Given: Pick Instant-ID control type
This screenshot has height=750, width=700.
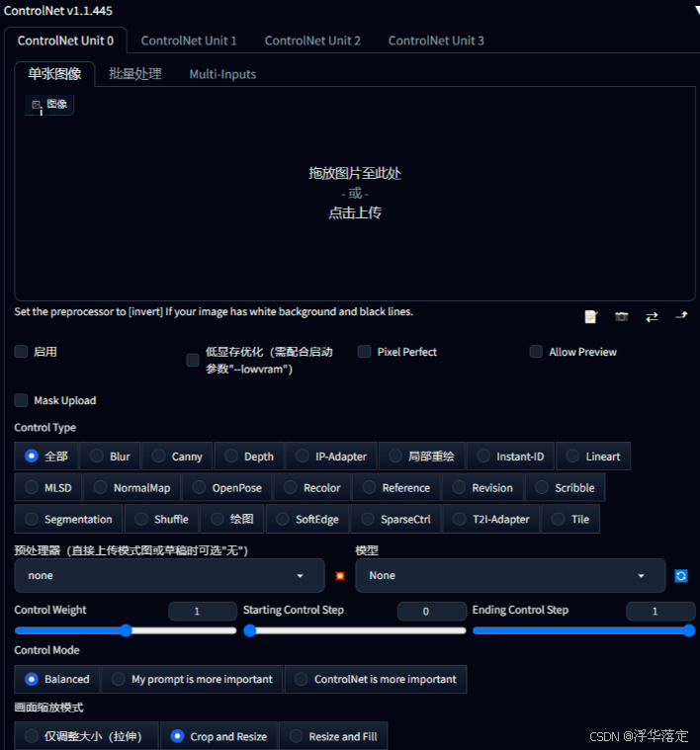Looking at the screenshot, I should (x=510, y=457).
